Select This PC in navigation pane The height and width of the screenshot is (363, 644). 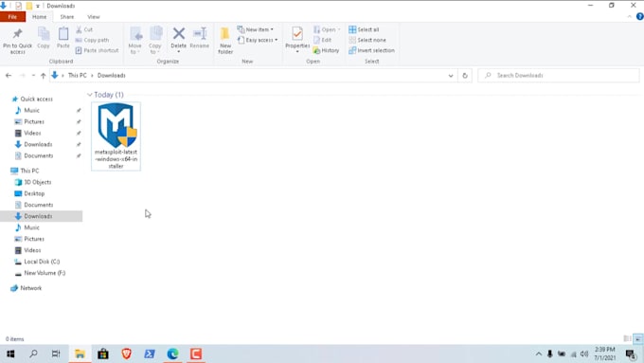[29, 171]
